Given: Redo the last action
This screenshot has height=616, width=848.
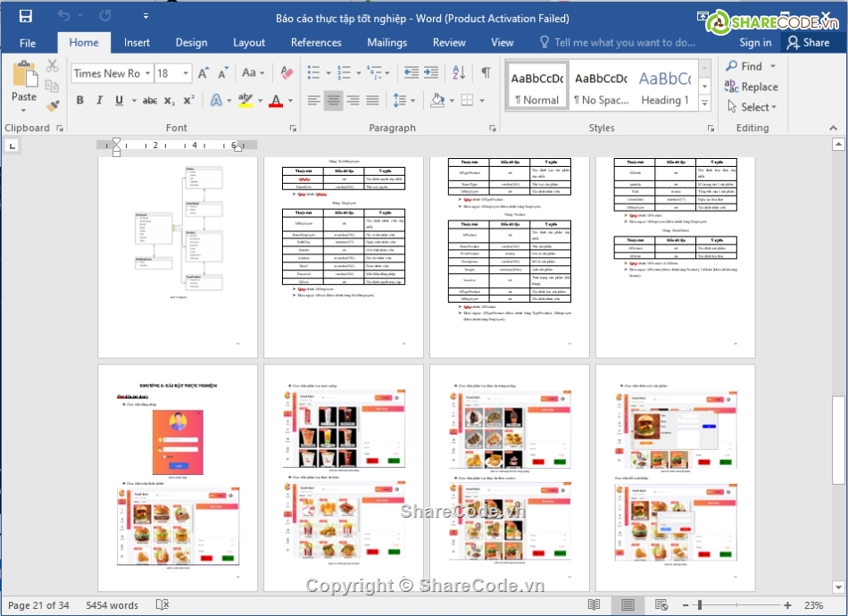Looking at the screenshot, I should click(x=105, y=16).
